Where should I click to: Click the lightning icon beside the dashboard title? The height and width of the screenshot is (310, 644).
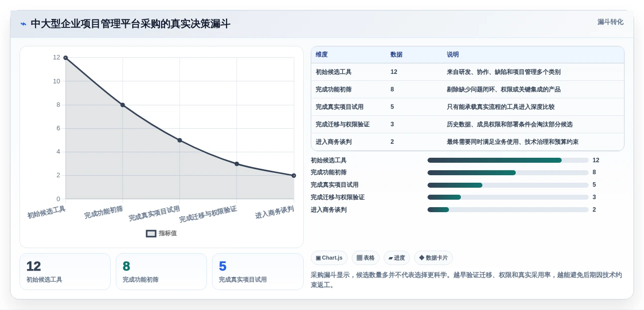(23, 24)
